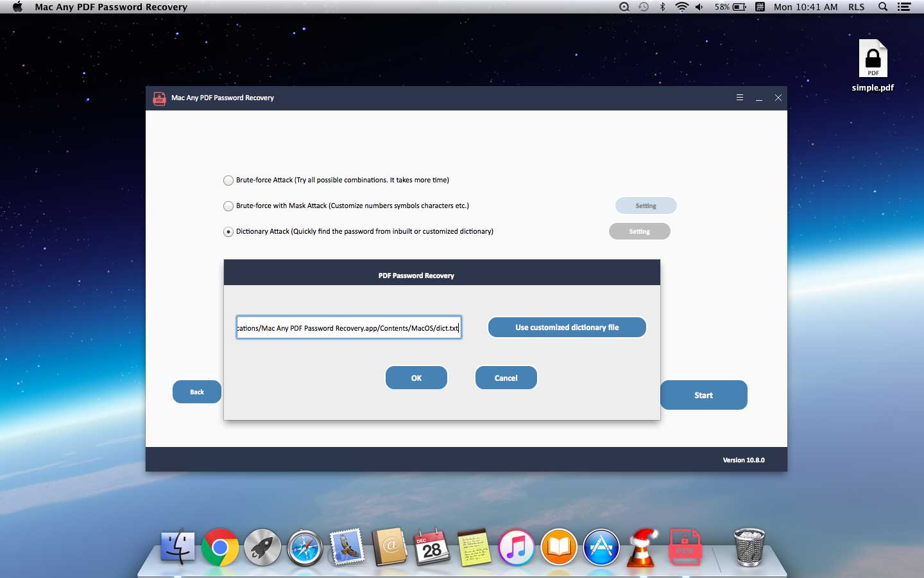Choose Brute-force with Mask Attack option
Screen dimensions: 924x578
tap(228, 206)
